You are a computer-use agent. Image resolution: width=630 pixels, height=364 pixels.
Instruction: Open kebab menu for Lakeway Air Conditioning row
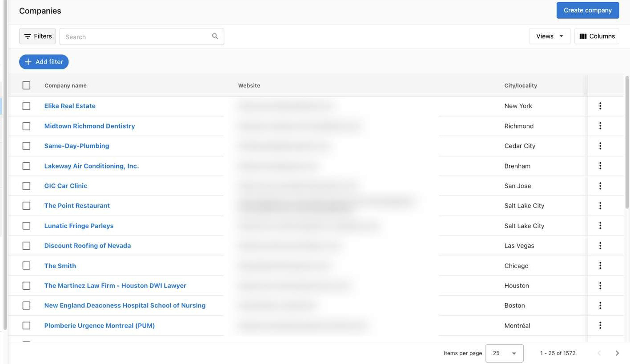tap(600, 166)
